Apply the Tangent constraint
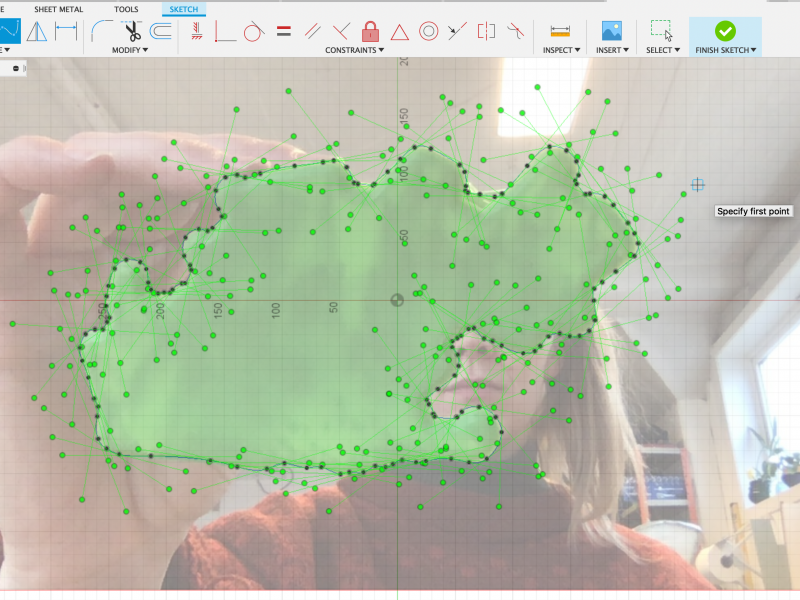This screenshot has width=800, height=600. (x=254, y=30)
